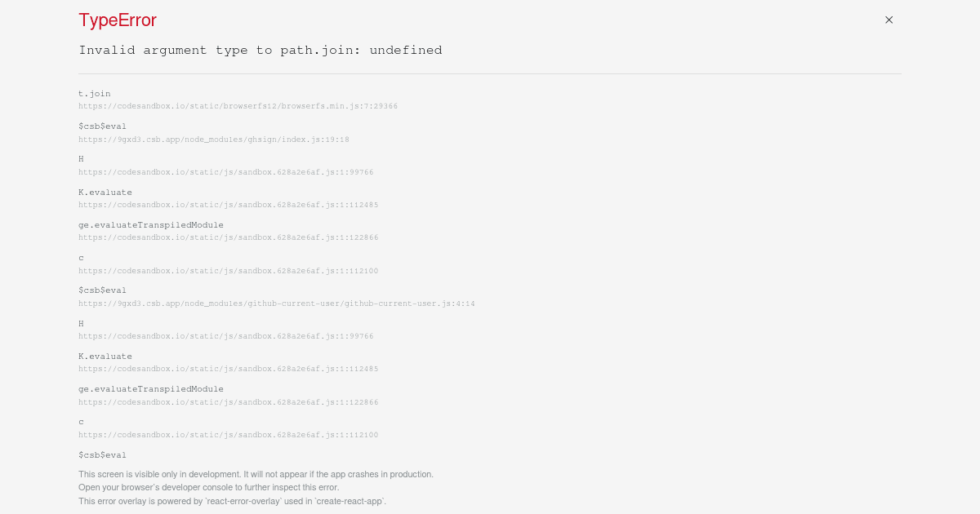The image size is (980, 514).
Task: Select the H frame below the github-current-user link
Action: [x=81, y=324]
